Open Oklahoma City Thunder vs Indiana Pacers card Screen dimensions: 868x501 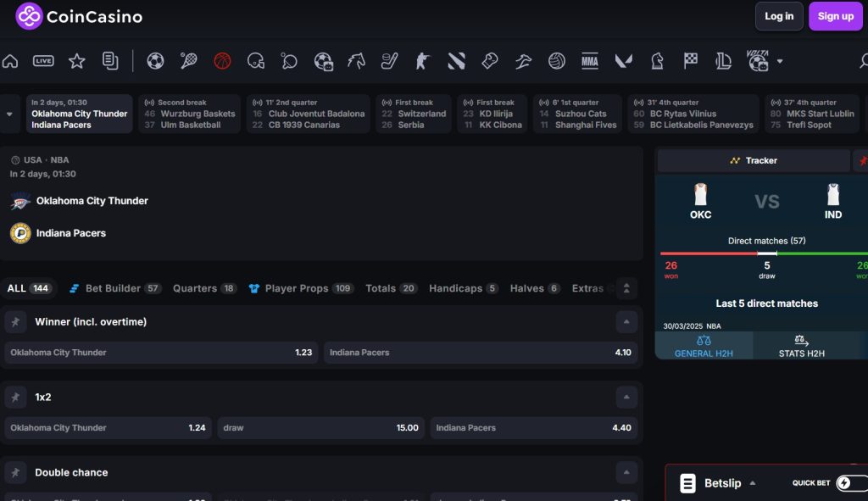point(79,114)
